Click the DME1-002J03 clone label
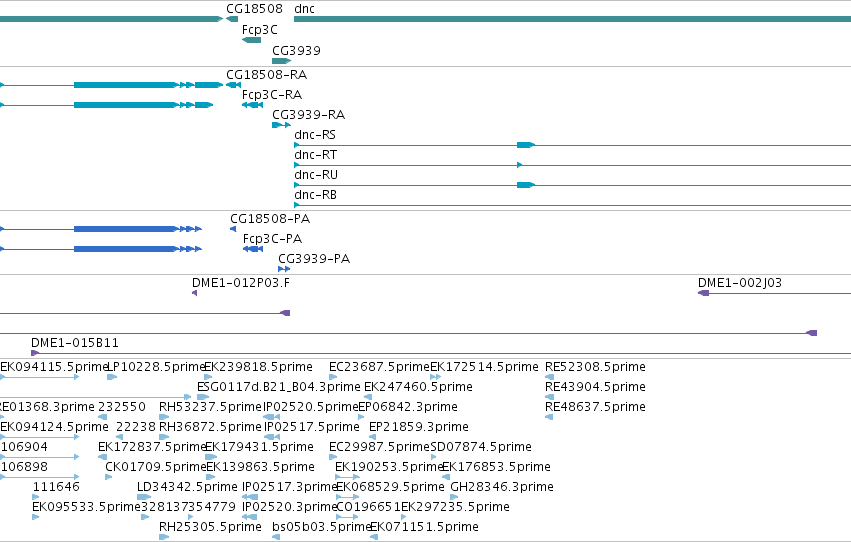The image size is (851, 542). tap(740, 283)
